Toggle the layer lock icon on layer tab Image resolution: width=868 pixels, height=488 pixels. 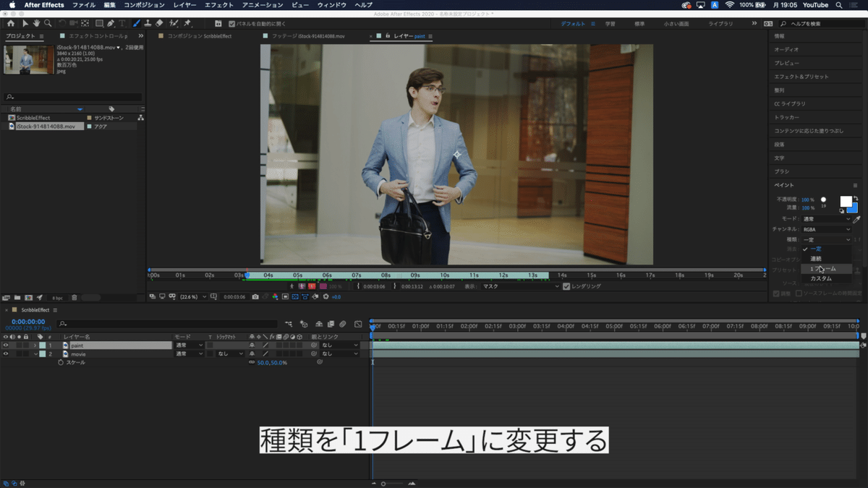click(388, 35)
